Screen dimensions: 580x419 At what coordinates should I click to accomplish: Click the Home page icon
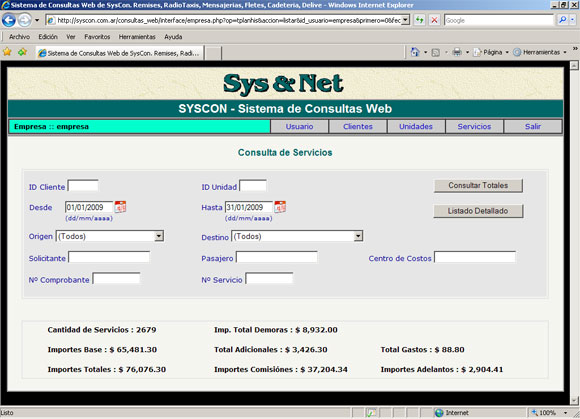point(415,52)
